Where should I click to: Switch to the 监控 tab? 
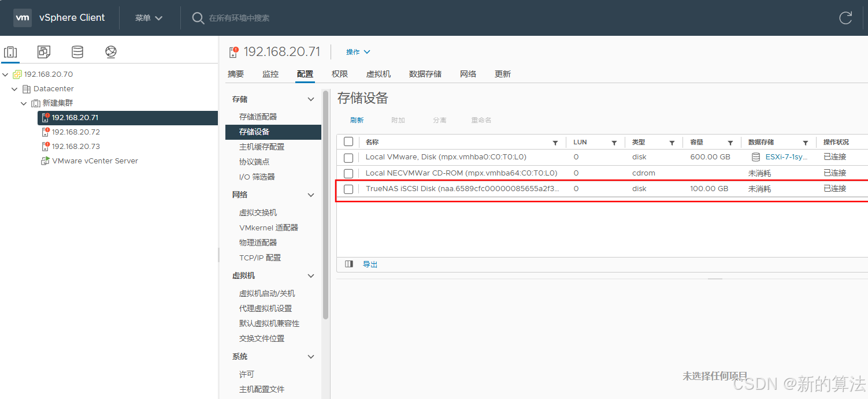click(x=270, y=74)
